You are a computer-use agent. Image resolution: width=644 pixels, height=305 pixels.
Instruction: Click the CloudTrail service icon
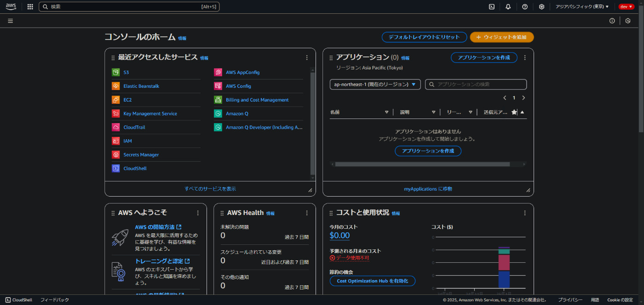pos(115,127)
